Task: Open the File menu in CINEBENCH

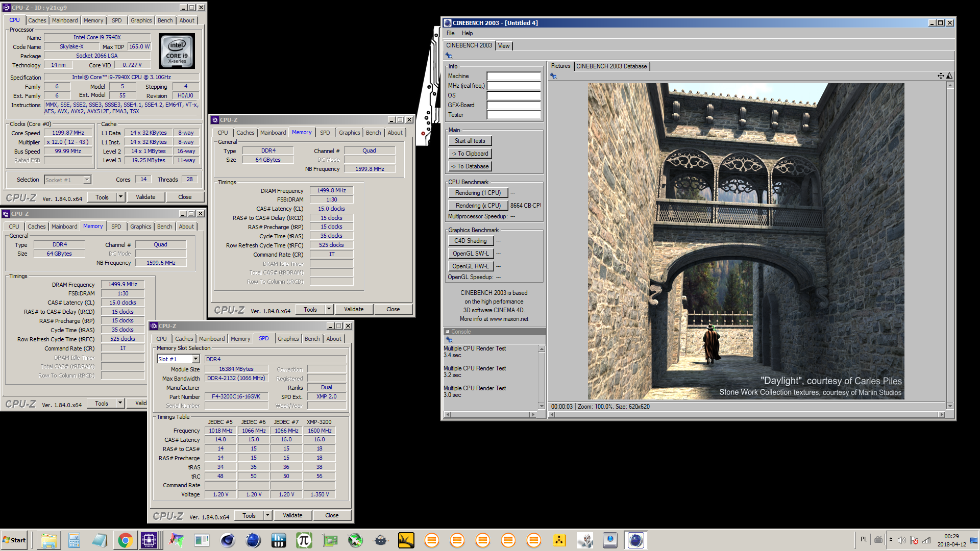Action: [450, 33]
